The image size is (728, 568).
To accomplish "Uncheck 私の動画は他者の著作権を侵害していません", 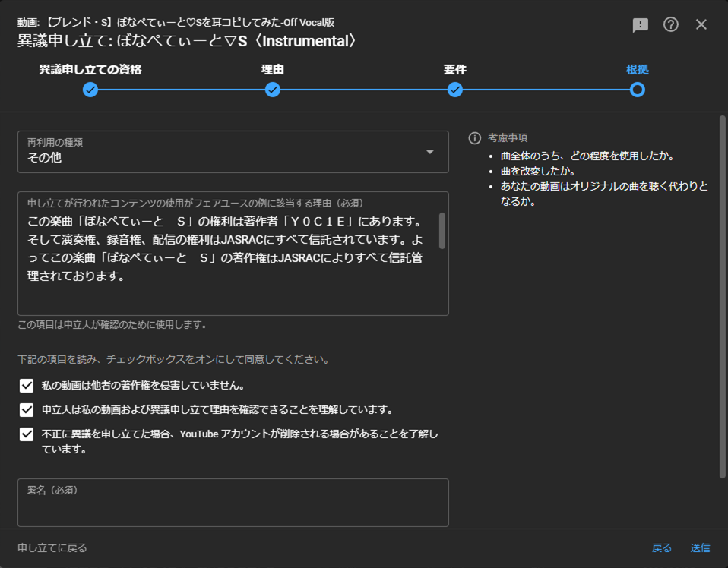I will tap(27, 386).
